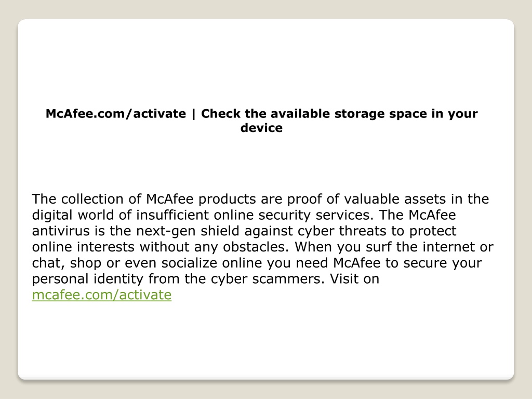Click the bold slide title heading
This screenshot has height=399, width=532.
[262, 121]
